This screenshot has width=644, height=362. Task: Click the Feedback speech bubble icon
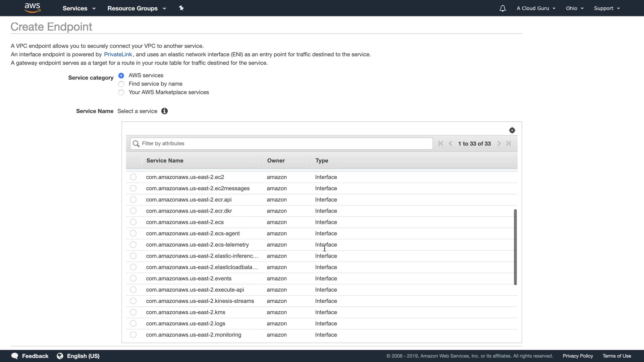tap(15, 356)
